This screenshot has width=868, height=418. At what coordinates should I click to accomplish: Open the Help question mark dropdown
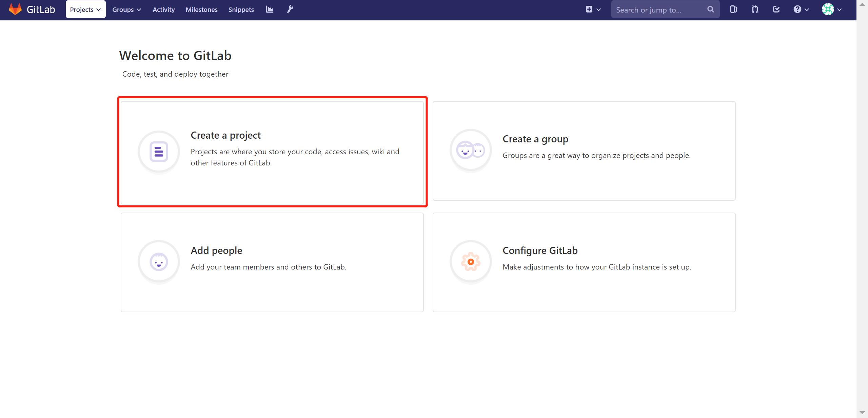click(801, 9)
